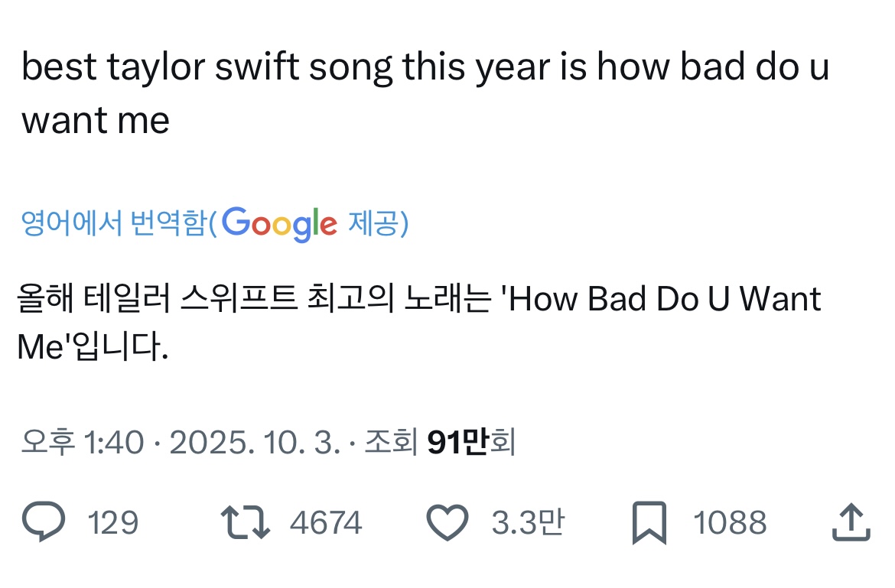
Task: Click the bookmark count 1088
Action: (x=729, y=523)
